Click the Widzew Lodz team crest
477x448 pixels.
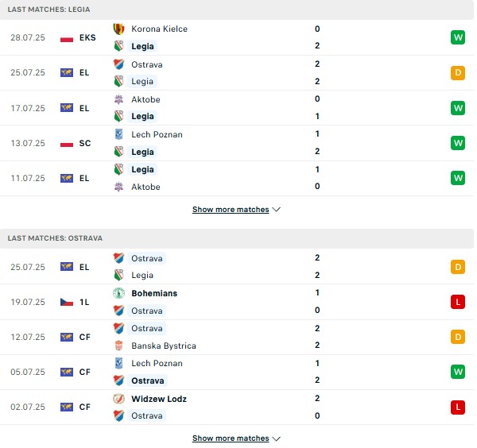118,399
